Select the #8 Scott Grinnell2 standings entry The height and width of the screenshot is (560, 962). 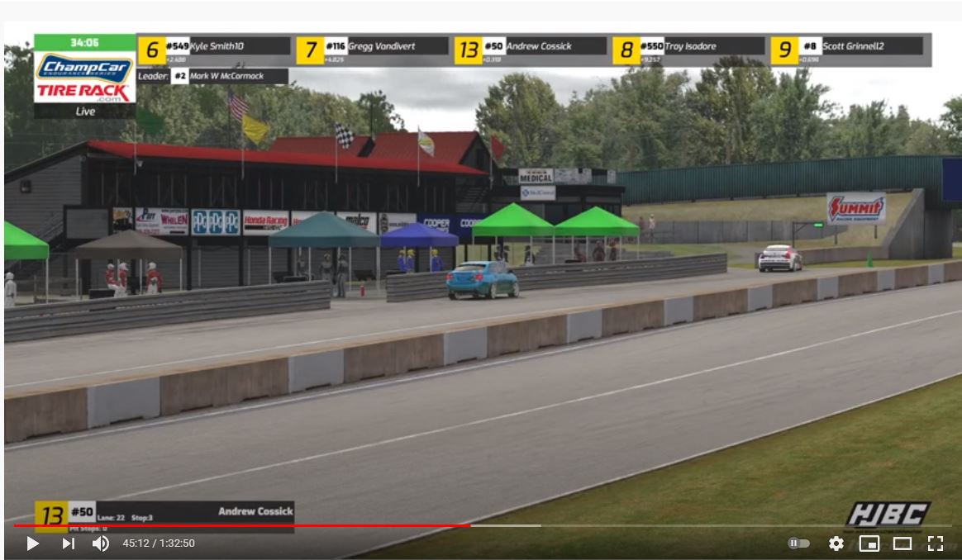[x=846, y=50]
